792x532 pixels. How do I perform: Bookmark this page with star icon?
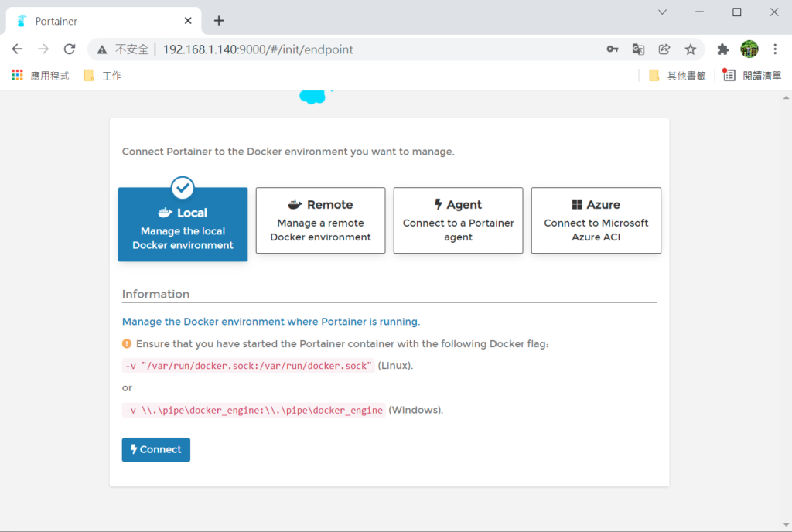[x=691, y=49]
